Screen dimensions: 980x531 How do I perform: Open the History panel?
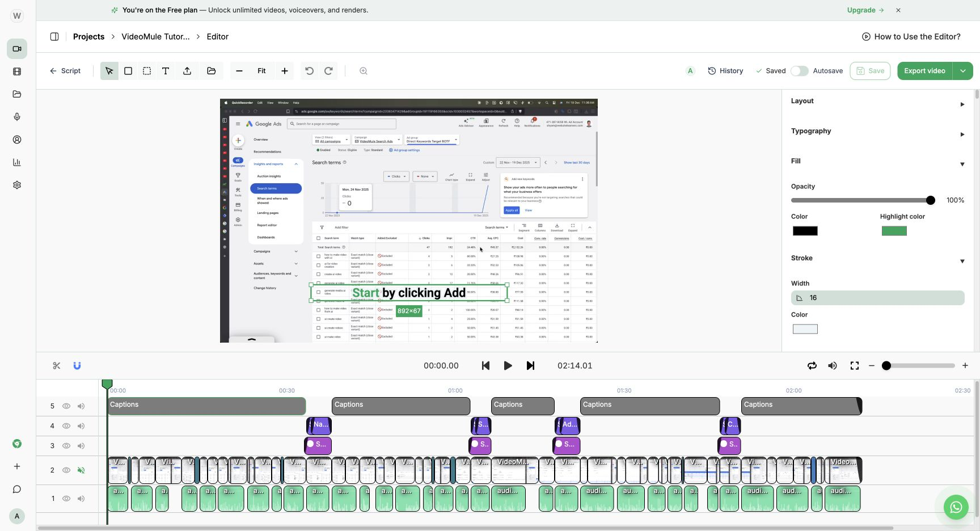(x=725, y=71)
